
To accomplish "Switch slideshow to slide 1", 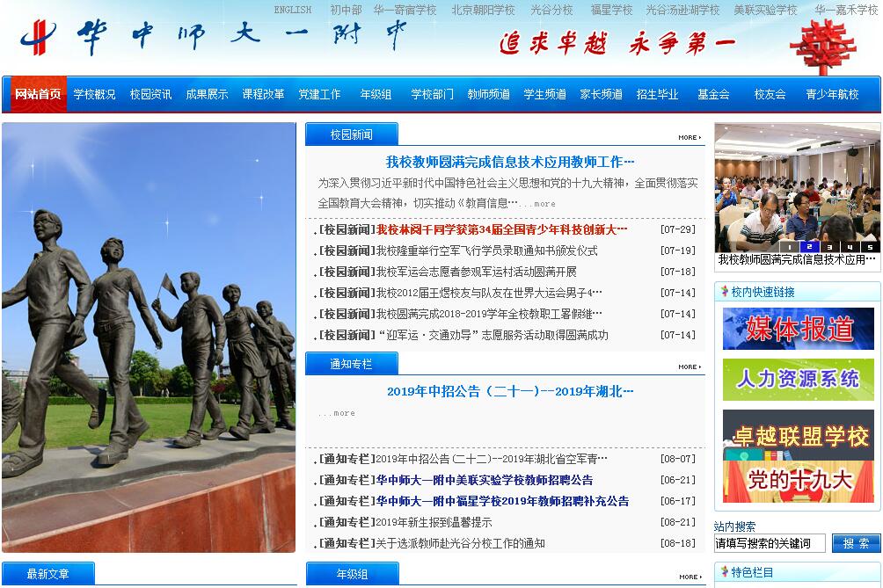I will point(790,247).
